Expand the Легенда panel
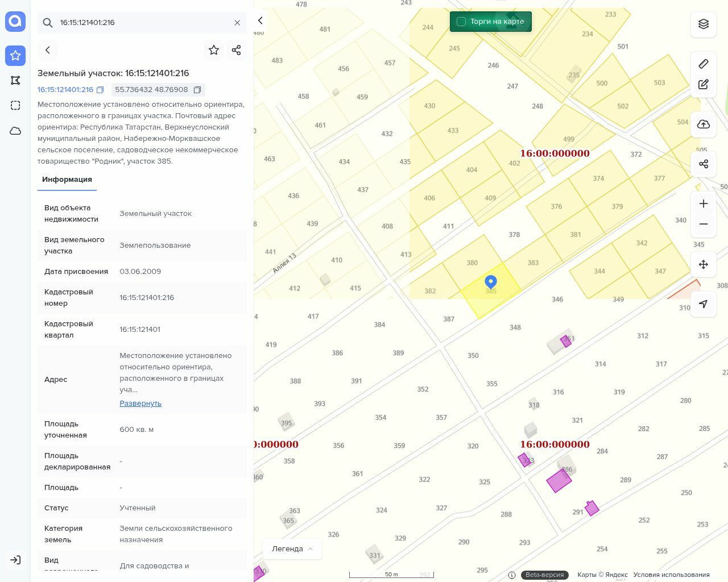 tap(292, 549)
